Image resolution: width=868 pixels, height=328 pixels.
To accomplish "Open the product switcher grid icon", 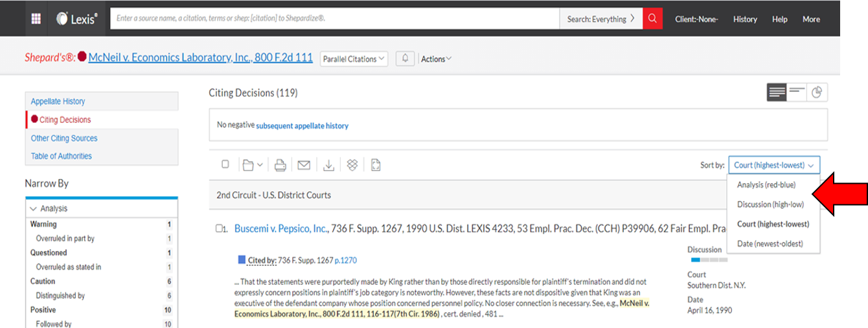I will 36,19.
